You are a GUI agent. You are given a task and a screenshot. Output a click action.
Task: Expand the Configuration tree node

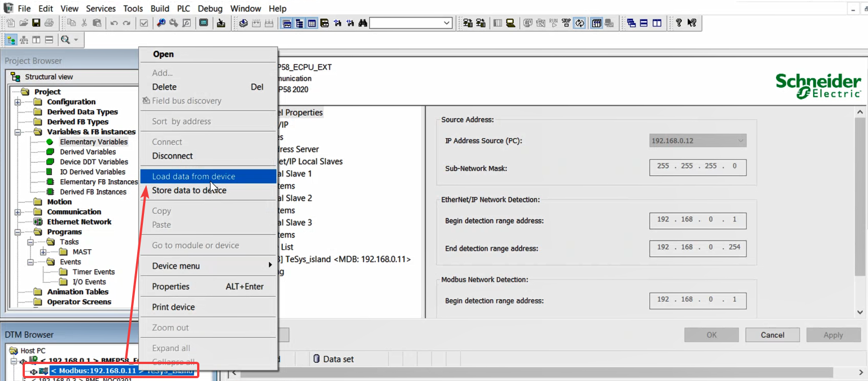click(x=18, y=102)
